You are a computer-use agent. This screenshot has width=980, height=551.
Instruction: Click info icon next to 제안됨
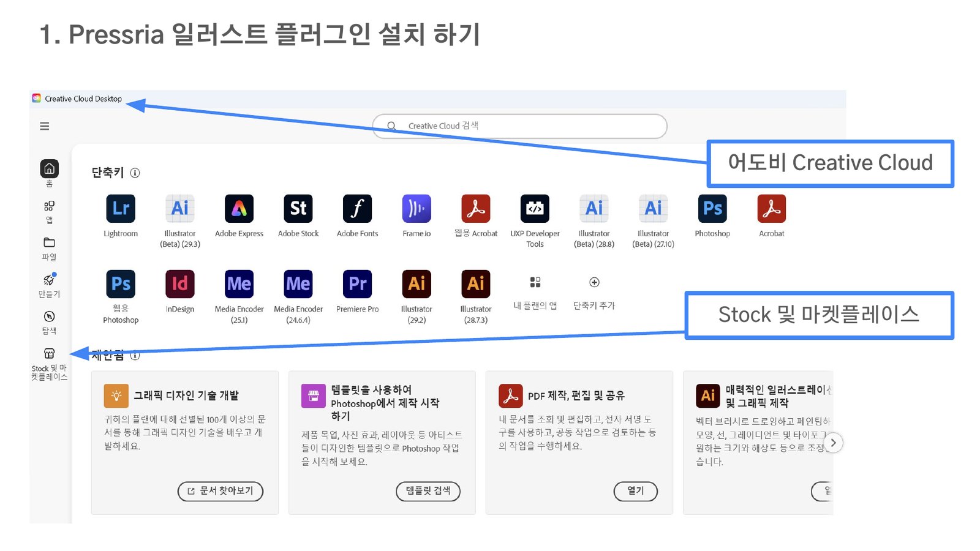pyautogui.click(x=135, y=355)
